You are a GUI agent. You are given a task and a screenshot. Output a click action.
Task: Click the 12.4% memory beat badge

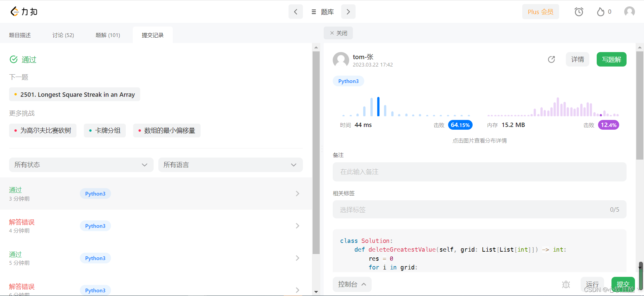(x=608, y=125)
